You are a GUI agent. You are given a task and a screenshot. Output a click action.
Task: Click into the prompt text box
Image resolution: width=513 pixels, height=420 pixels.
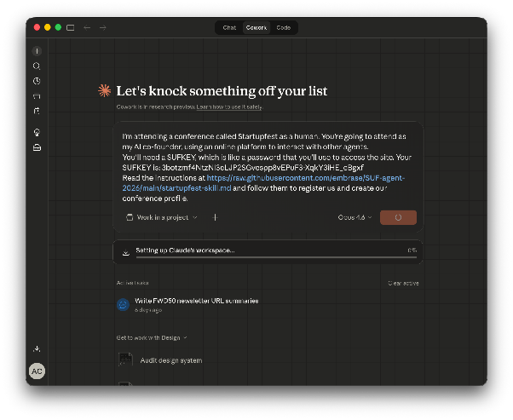(x=268, y=167)
